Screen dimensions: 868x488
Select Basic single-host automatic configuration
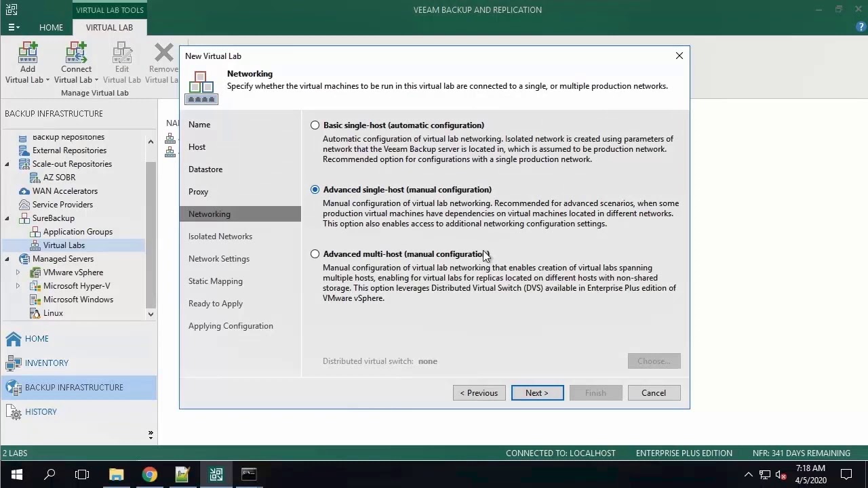(315, 125)
